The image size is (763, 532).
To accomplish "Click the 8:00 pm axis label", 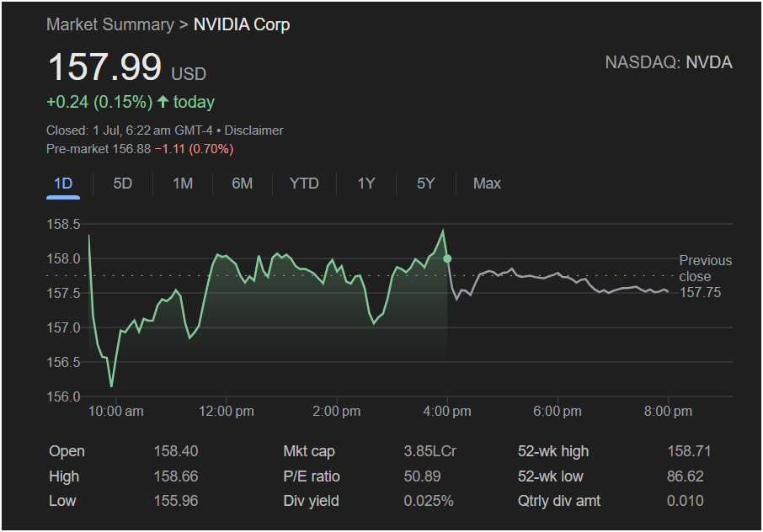I will (668, 412).
